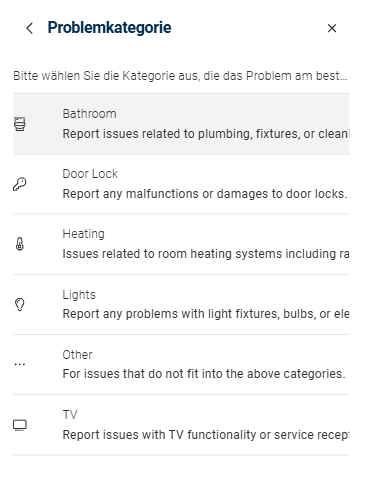Close the Problemkategorie panel with X
Image resolution: width=367 pixels, height=496 pixels.
(x=332, y=28)
